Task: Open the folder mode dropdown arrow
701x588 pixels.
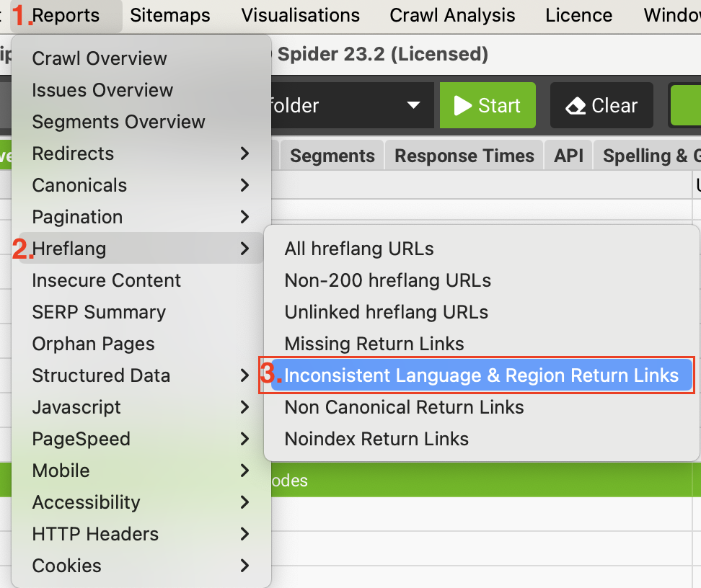Action: pyautogui.click(x=413, y=105)
